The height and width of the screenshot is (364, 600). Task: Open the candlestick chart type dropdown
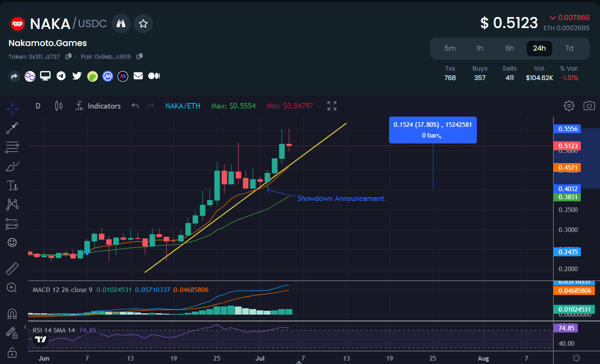click(59, 106)
